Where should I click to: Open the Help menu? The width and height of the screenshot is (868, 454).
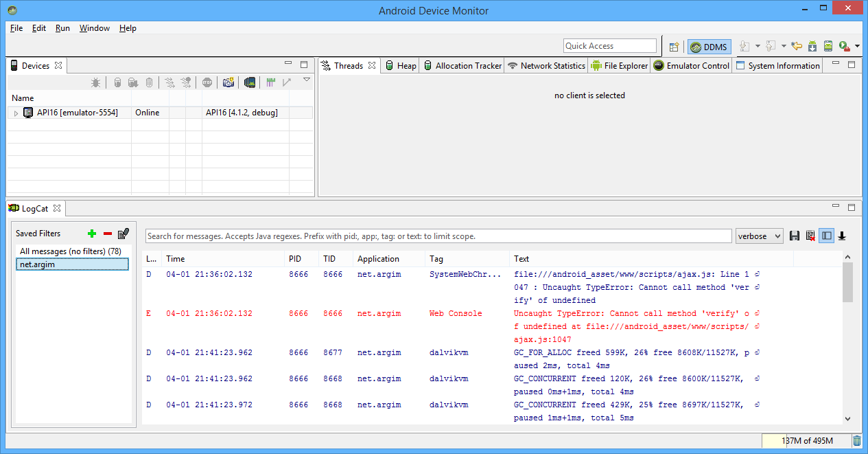128,28
